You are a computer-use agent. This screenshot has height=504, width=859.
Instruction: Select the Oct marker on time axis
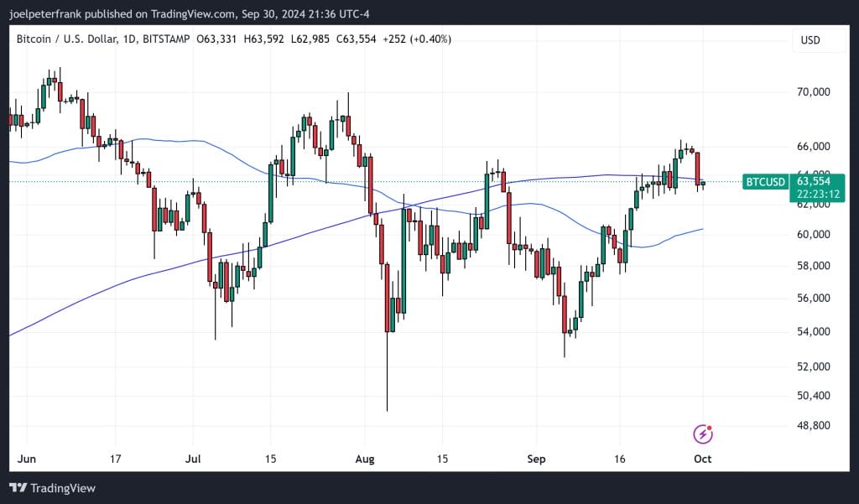tap(703, 460)
